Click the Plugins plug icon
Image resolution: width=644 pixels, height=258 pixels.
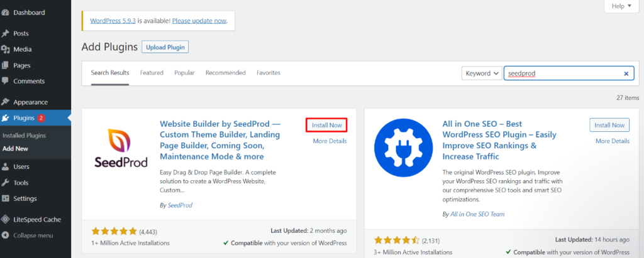coord(5,118)
